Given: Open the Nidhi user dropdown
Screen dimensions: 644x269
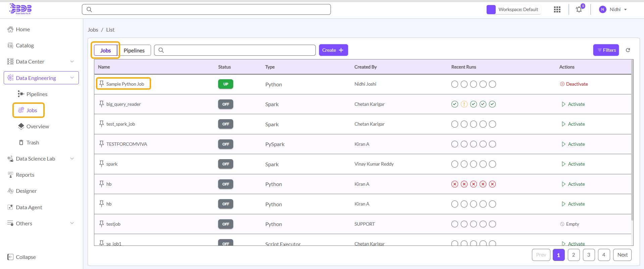Looking at the screenshot, I should [x=613, y=9].
